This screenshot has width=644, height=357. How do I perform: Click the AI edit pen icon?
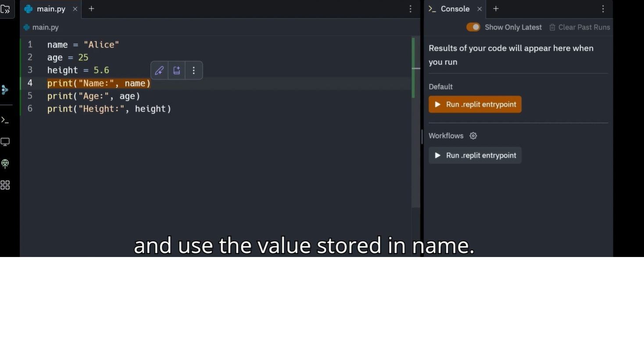(159, 71)
